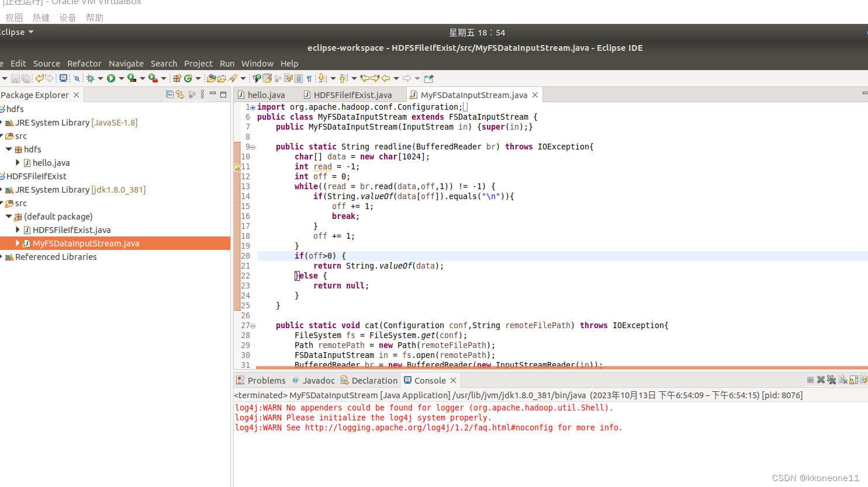This screenshot has width=868, height=487.
Task: Run the program with the green play icon
Action: click(x=111, y=78)
